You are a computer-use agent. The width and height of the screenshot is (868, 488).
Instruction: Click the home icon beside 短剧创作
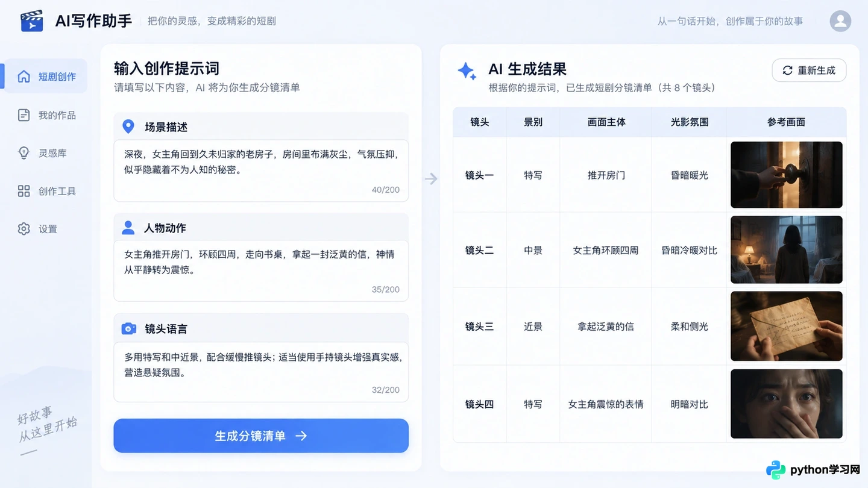(24, 77)
